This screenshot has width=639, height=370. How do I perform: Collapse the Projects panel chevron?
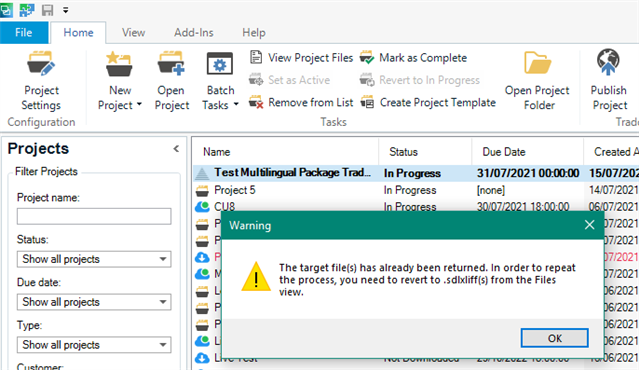[x=176, y=149]
